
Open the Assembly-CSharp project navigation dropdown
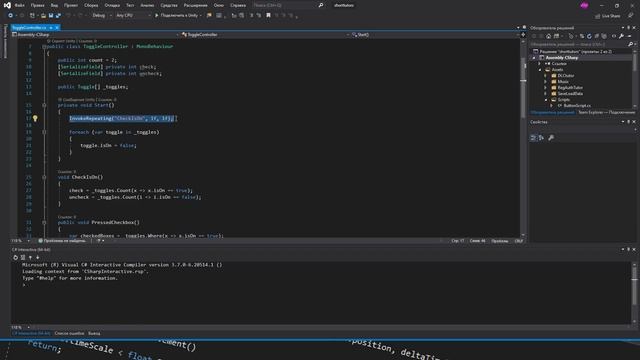(x=96, y=35)
